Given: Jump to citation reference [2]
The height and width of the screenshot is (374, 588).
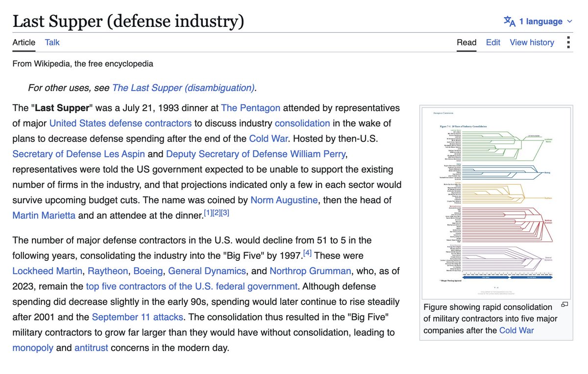Looking at the screenshot, I should point(217,213).
